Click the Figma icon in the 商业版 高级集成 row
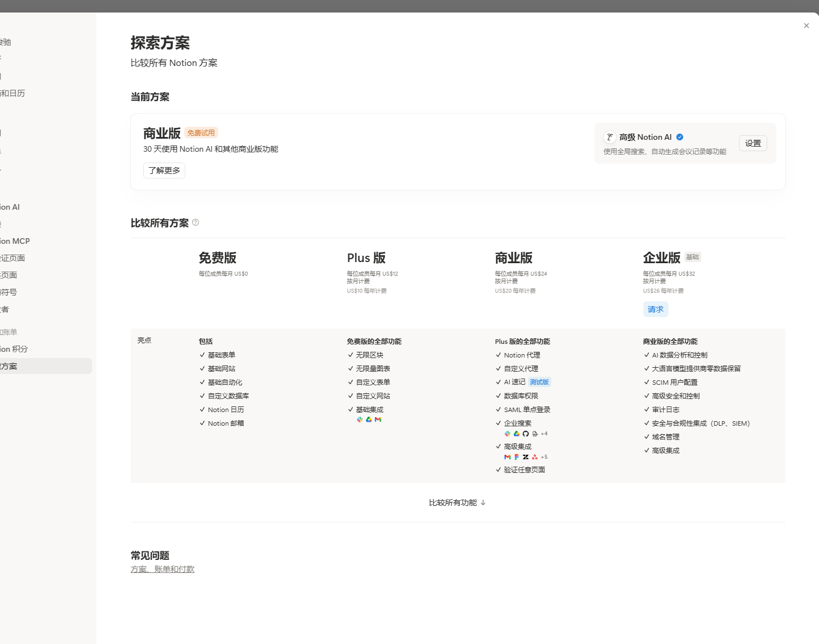 click(x=517, y=457)
